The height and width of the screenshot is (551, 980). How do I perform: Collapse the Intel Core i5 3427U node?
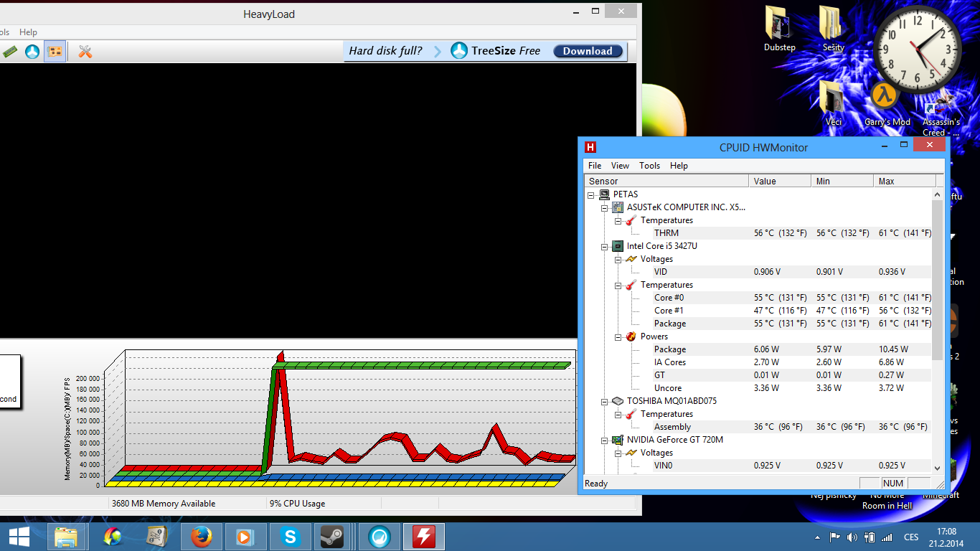tap(605, 246)
